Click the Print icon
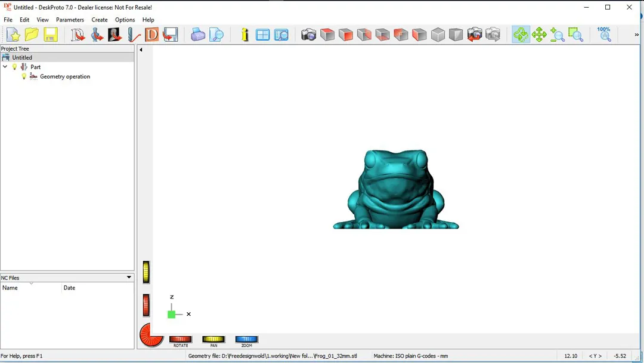The image size is (644, 363). pos(197,35)
